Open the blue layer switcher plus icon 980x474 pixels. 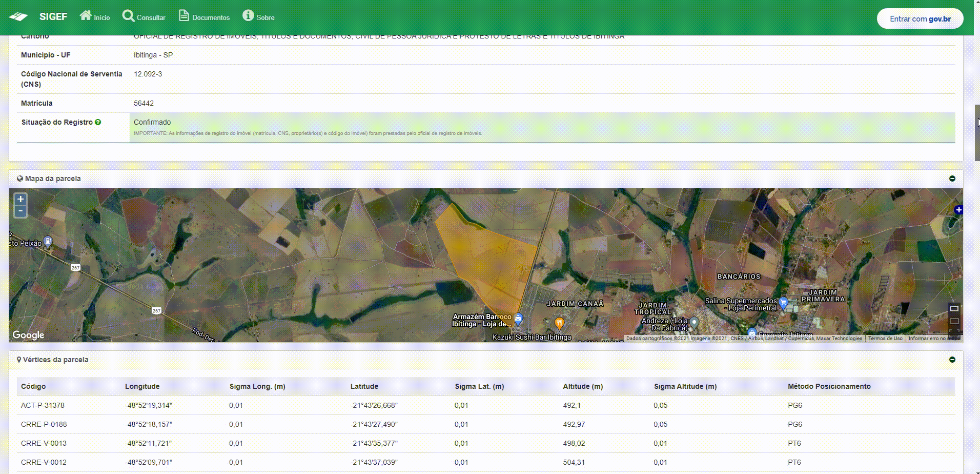pos(958,210)
